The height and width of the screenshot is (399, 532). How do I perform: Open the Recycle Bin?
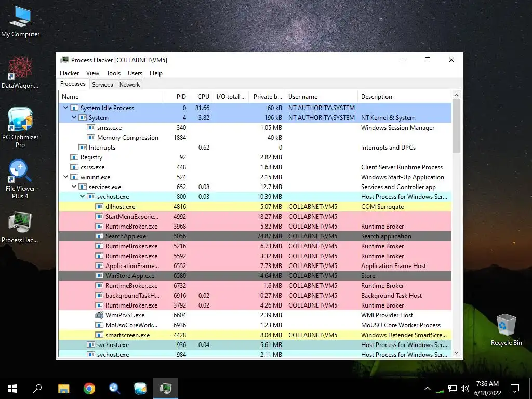coord(506,330)
